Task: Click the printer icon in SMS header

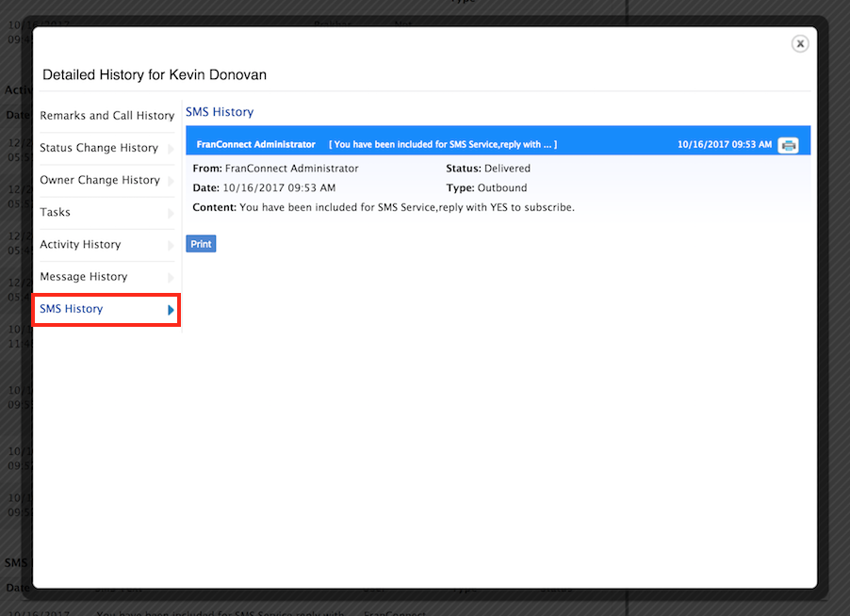Action: pos(788,145)
